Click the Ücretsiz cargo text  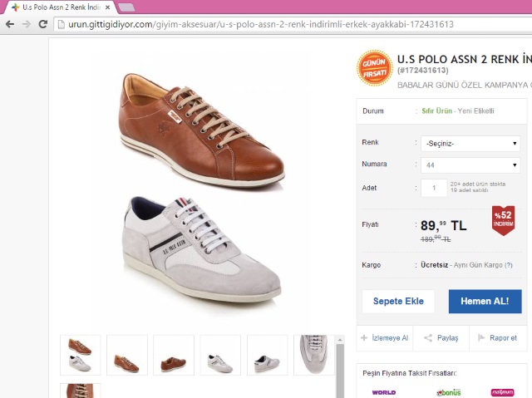(x=434, y=265)
